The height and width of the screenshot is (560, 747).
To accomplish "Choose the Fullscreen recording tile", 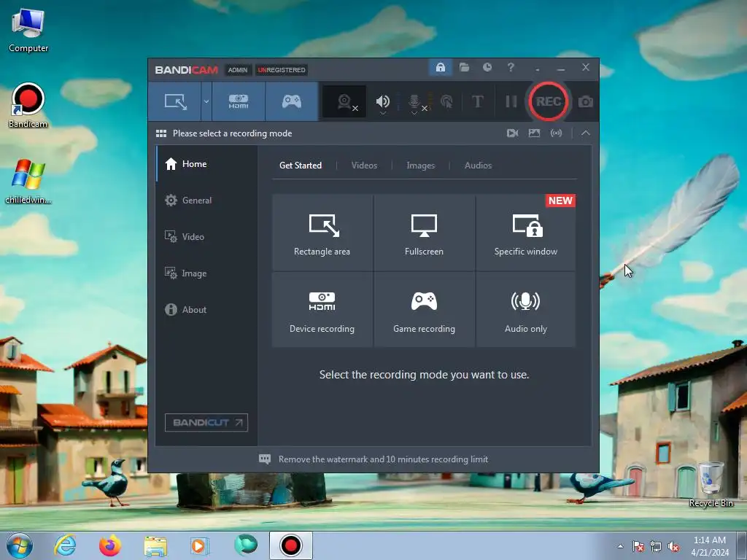I will tap(424, 233).
